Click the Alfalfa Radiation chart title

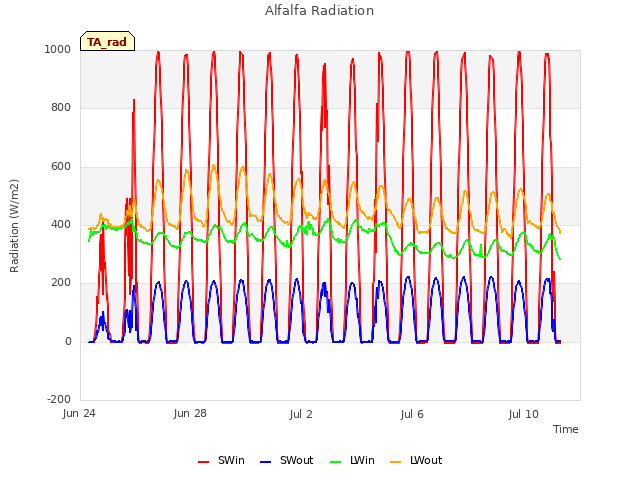(x=320, y=11)
